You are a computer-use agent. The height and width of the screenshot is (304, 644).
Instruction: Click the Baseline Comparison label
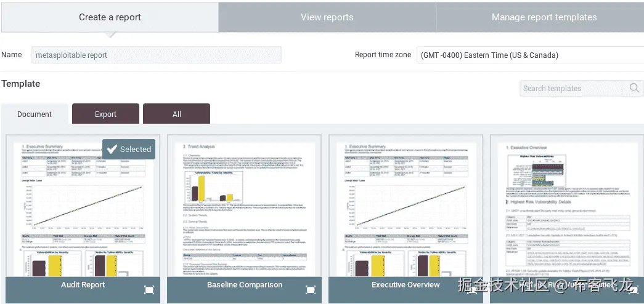(x=245, y=285)
